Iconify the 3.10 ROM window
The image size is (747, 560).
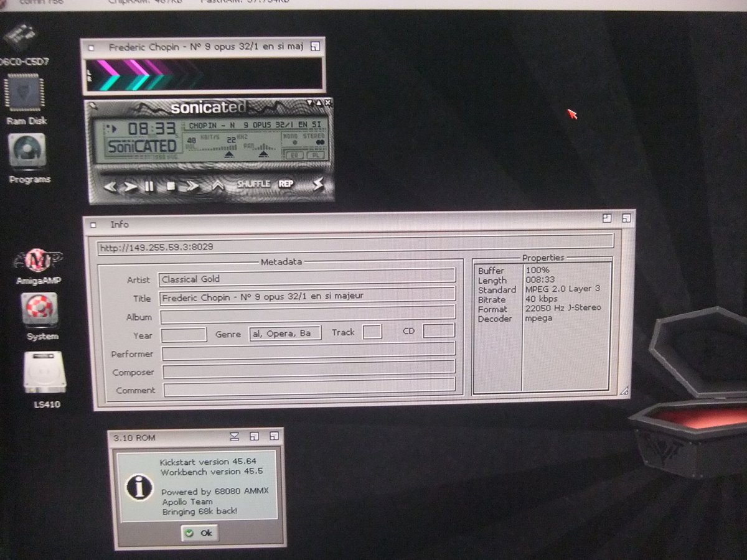(235, 437)
